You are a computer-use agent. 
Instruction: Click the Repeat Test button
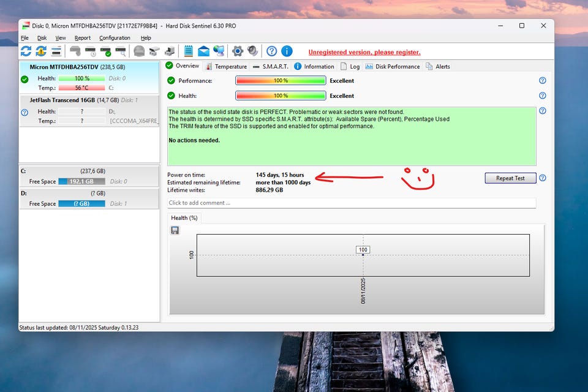[x=510, y=178]
